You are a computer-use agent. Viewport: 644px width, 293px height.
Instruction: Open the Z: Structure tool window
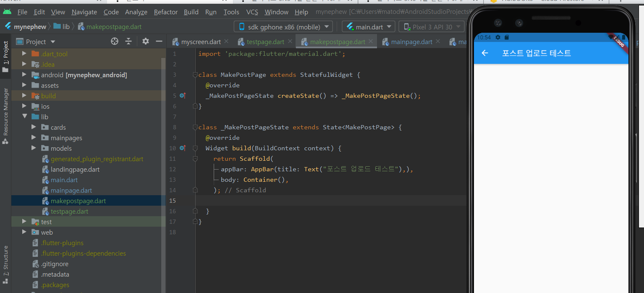point(5,264)
